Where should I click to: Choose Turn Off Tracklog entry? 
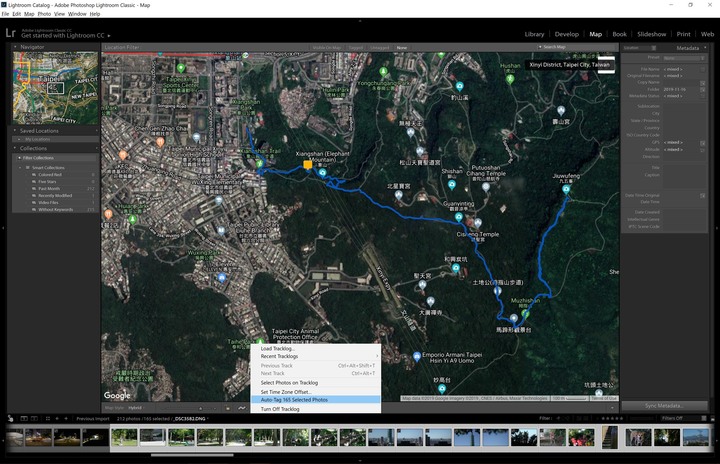click(x=315, y=408)
